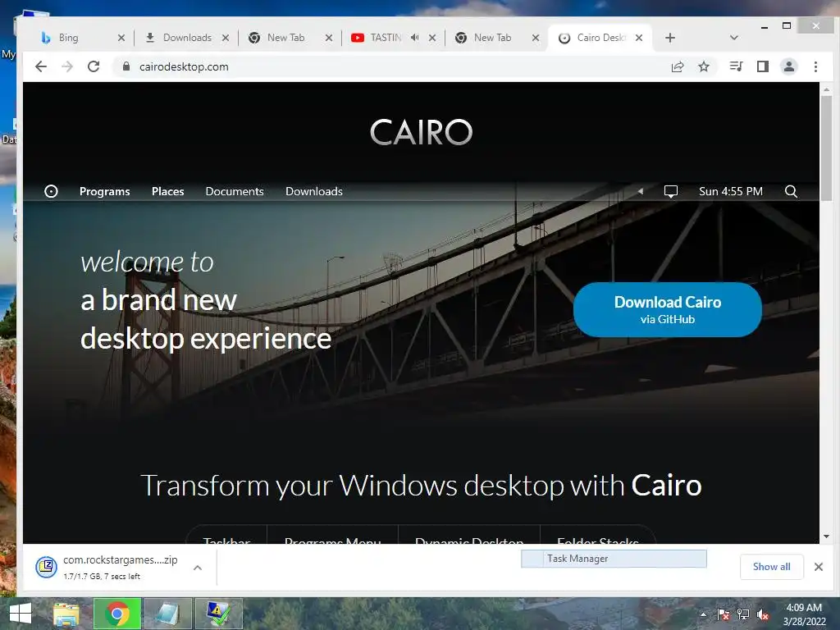This screenshot has height=630, width=840.
Task: Close the Bing tab
Action: (x=121, y=38)
